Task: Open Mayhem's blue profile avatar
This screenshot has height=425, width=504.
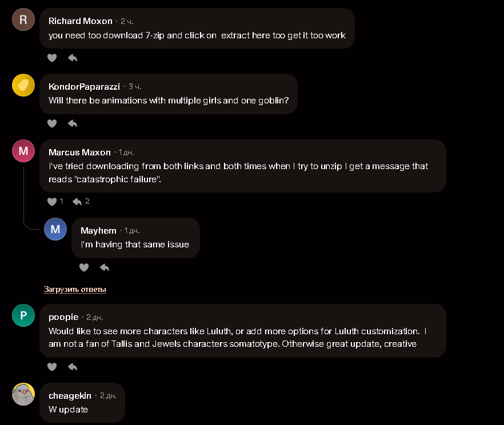Action: 55,229
